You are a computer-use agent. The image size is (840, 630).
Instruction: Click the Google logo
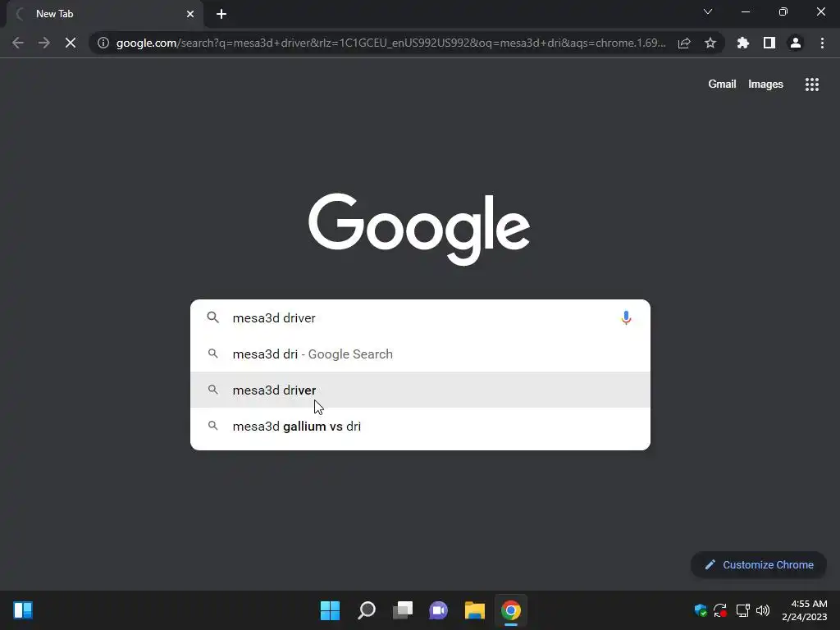coord(419,230)
